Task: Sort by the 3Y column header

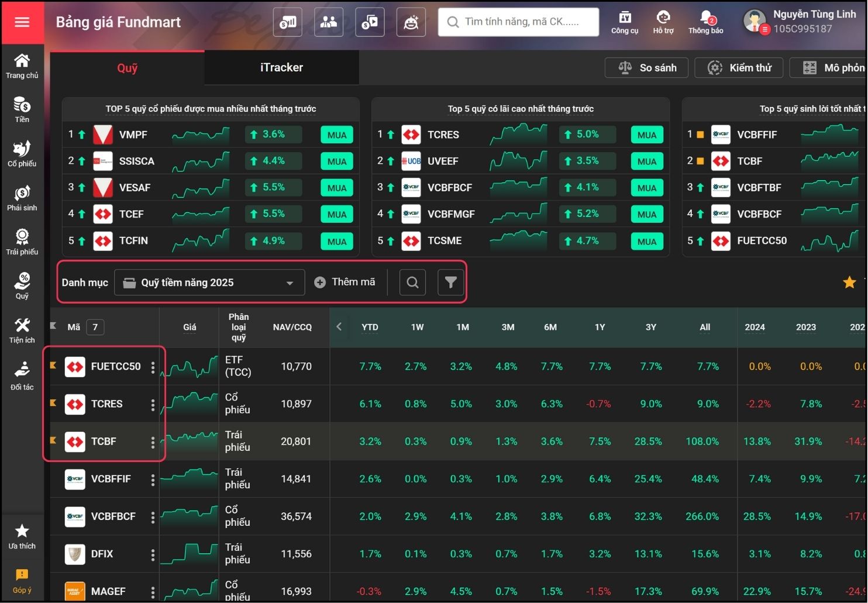Action: (651, 327)
